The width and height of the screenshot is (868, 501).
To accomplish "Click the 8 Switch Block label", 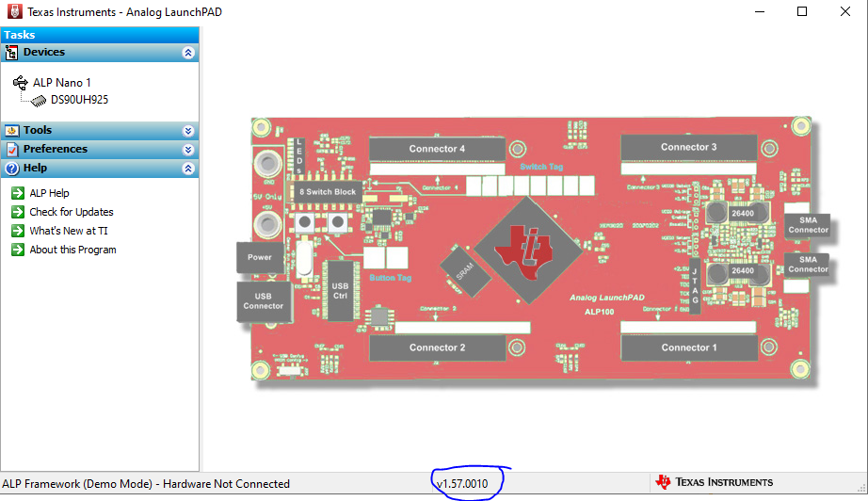I will (328, 191).
